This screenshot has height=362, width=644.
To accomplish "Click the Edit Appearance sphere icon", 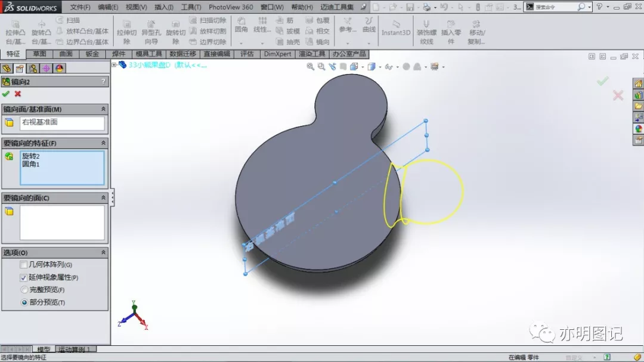I will pos(406,67).
